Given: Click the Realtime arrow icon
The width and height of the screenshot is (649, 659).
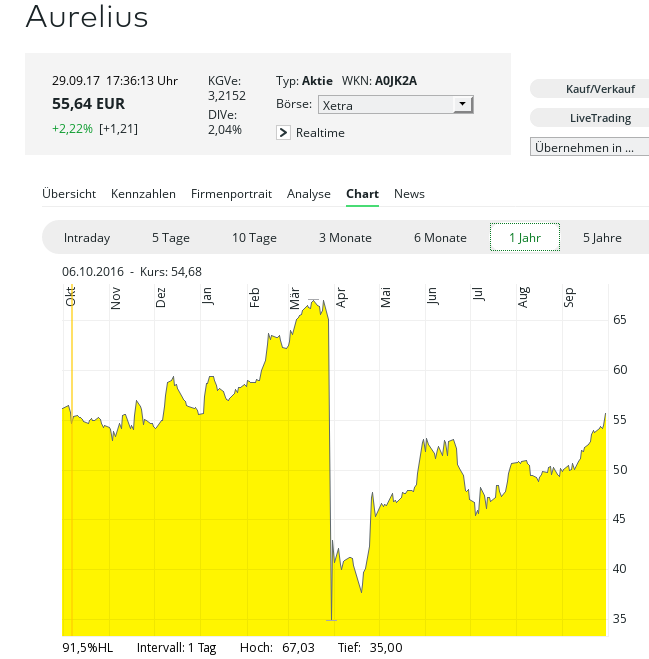Looking at the screenshot, I should point(284,133).
